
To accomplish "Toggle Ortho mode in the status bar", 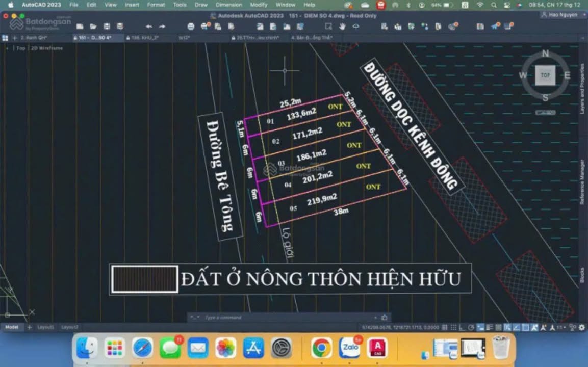I will click(462, 327).
